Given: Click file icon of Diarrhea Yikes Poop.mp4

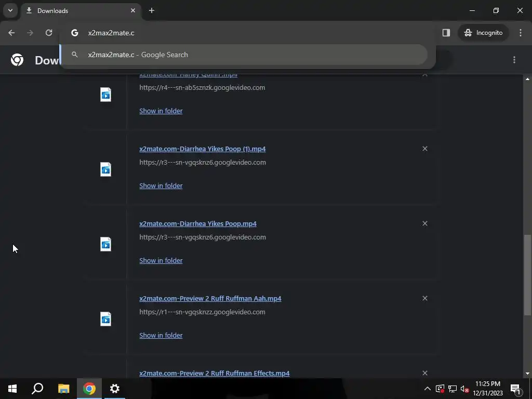Looking at the screenshot, I should pyautogui.click(x=106, y=244).
